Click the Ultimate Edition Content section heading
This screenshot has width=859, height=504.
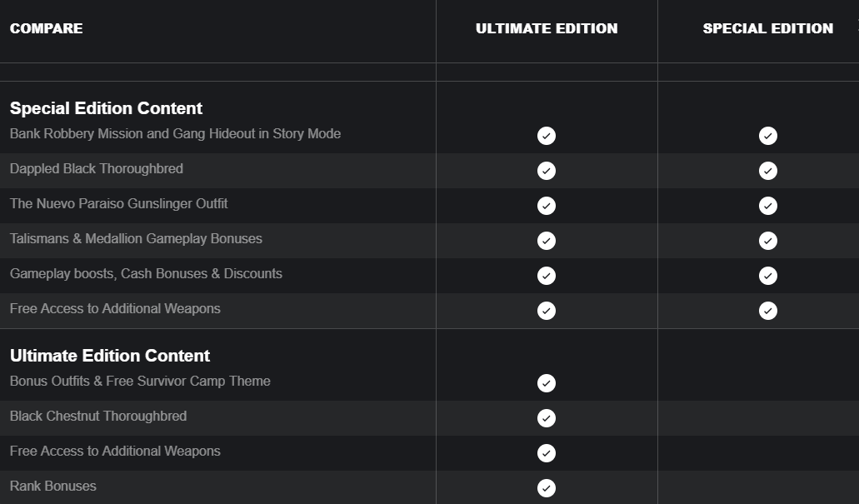(x=110, y=356)
